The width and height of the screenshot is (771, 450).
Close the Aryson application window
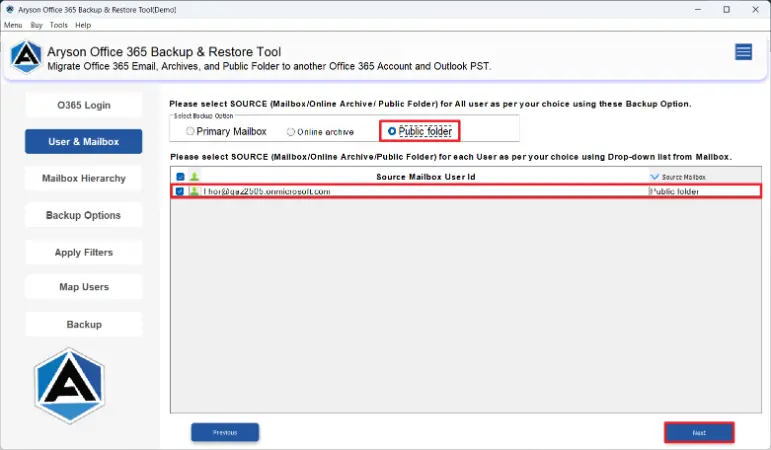click(x=755, y=9)
